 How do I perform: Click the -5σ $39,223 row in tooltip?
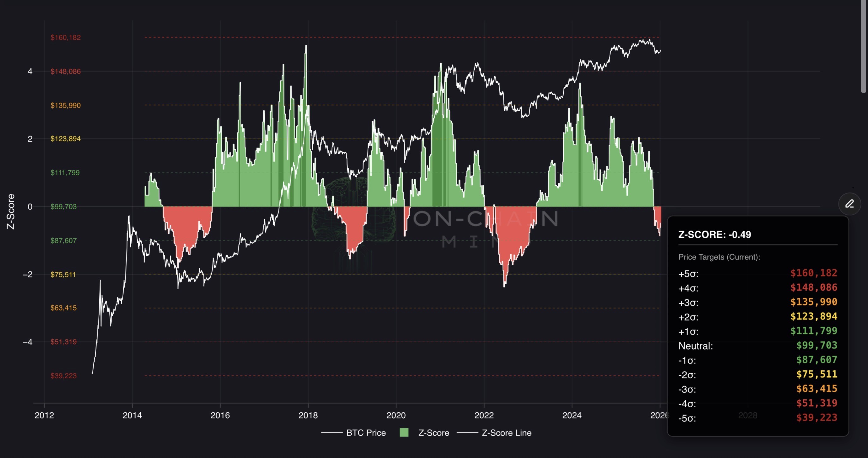click(758, 418)
